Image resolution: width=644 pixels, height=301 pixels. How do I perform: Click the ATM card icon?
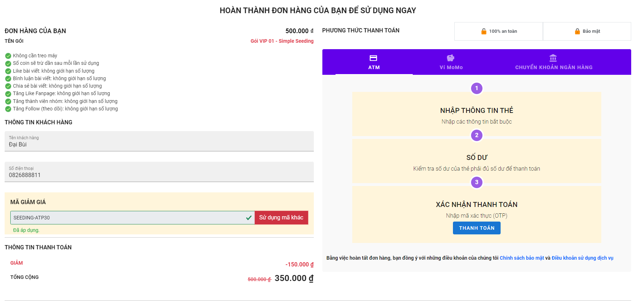[x=373, y=58]
